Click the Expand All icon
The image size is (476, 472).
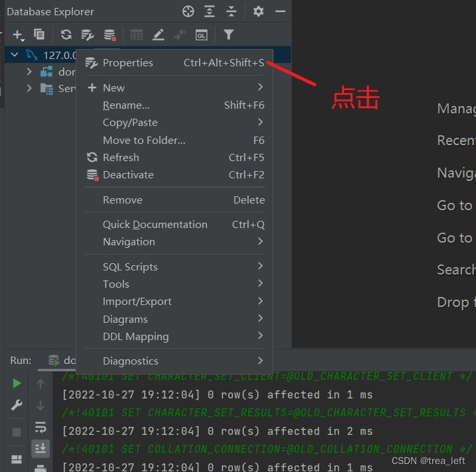tap(209, 11)
